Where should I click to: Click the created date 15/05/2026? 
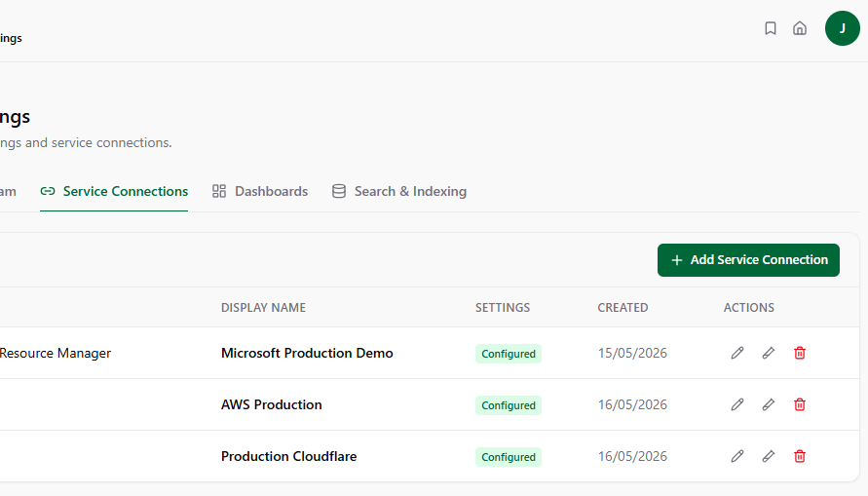(x=632, y=353)
